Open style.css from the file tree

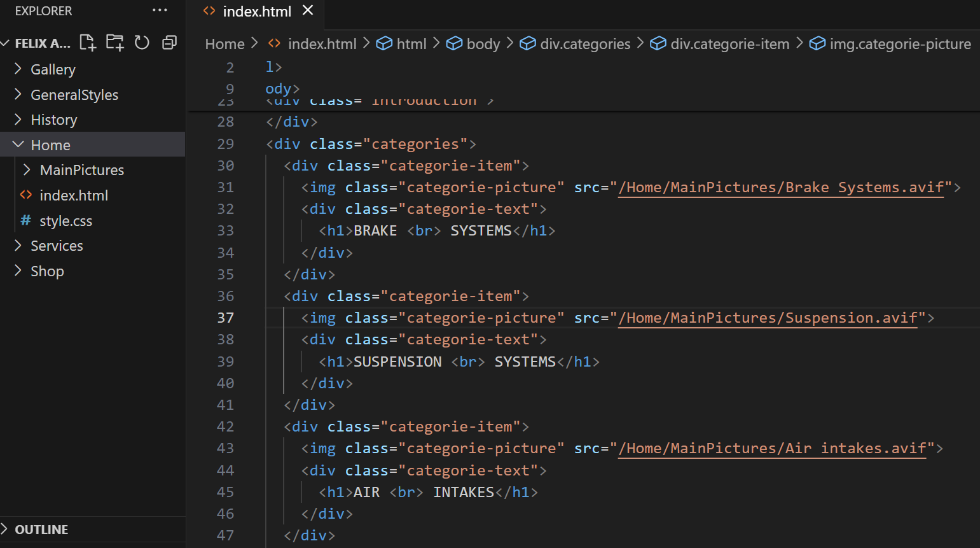point(66,221)
